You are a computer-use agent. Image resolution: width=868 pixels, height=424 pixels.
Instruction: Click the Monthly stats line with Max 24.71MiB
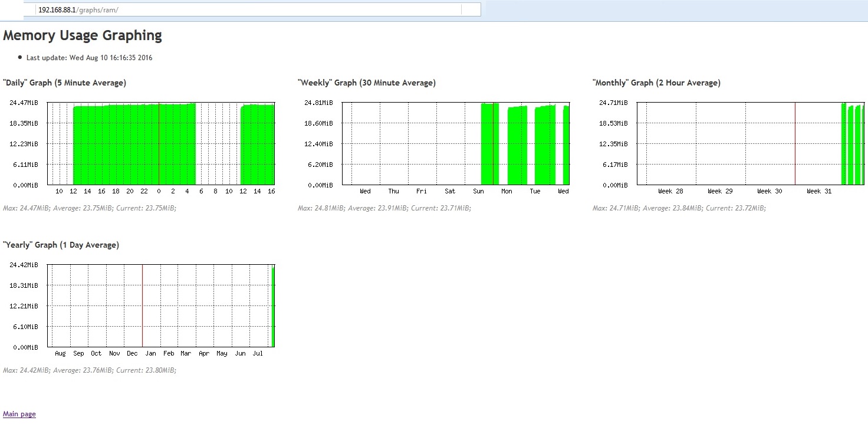point(679,208)
